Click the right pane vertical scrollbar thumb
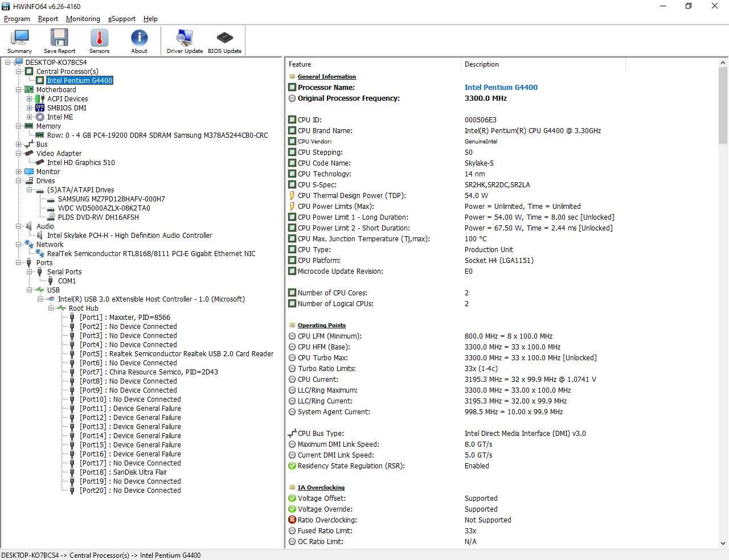The width and height of the screenshot is (729, 560). (723, 106)
